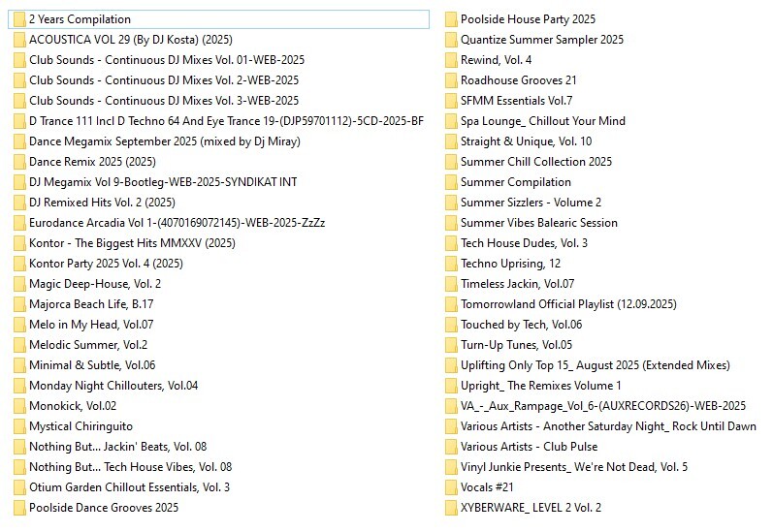Click folder icon for Vocals #21
Screen dimensions: 773x532
coord(451,487)
